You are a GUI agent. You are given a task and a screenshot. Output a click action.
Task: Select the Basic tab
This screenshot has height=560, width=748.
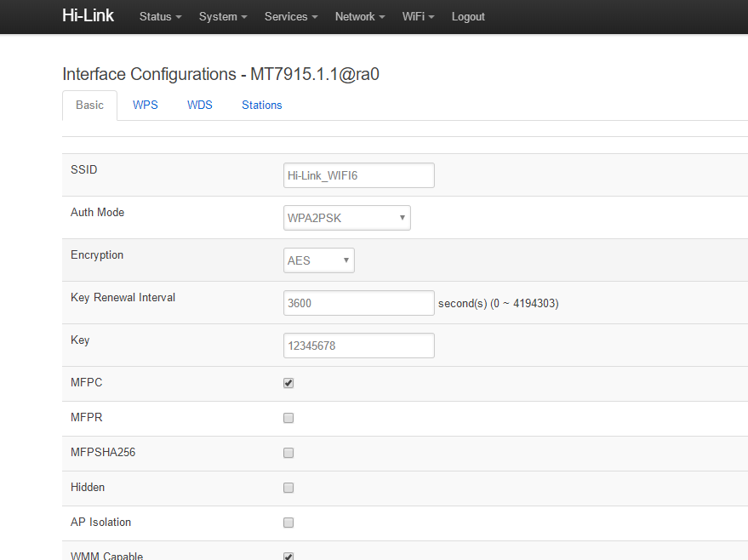click(89, 106)
